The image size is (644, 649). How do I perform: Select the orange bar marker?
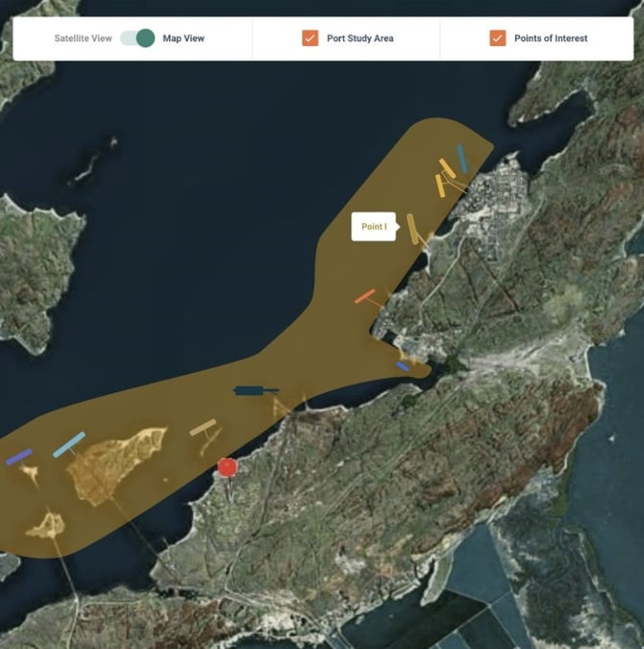click(364, 297)
